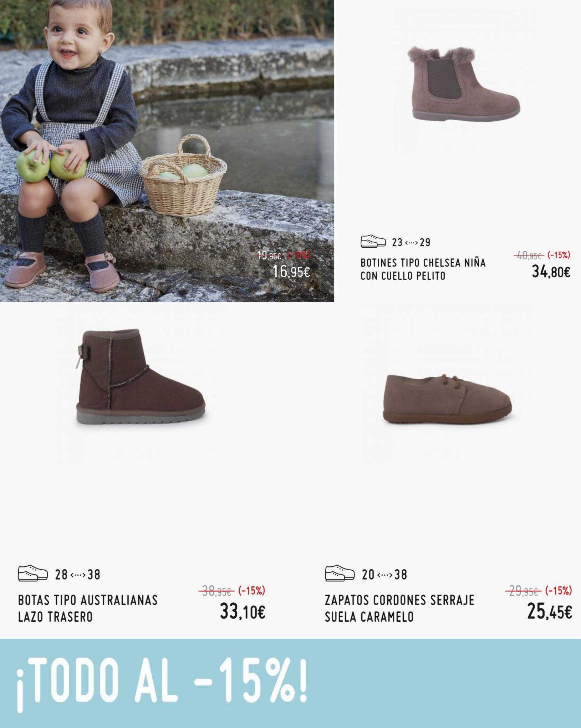Image resolution: width=581 pixels, height=728 pixels.
Task: Click the crossed-out 40,95€ original price
Action: coord(529,256)
